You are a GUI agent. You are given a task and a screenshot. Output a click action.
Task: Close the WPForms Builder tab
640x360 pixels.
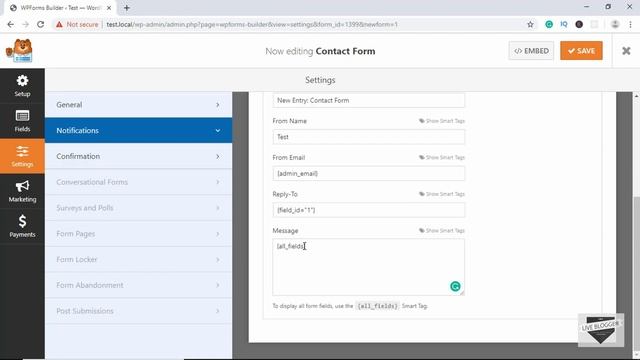point(109,8)
